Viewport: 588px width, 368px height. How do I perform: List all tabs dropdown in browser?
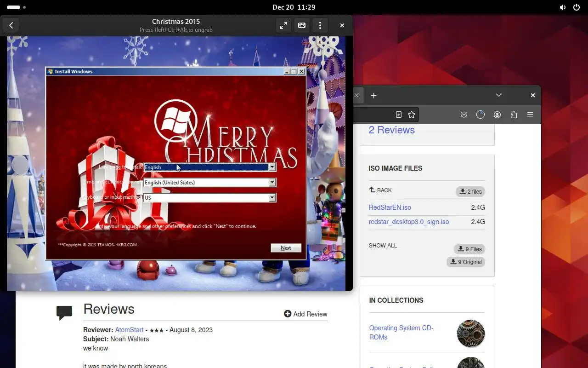coord(499,95)
